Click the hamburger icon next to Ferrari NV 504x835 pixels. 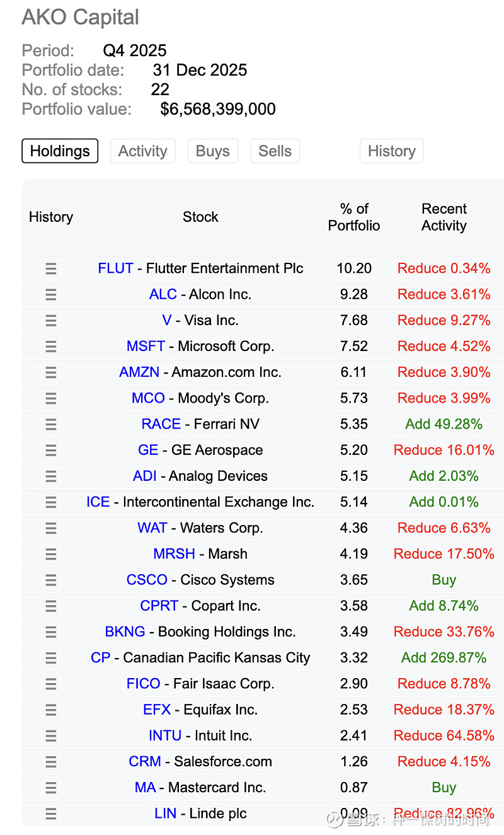[51, 424]
